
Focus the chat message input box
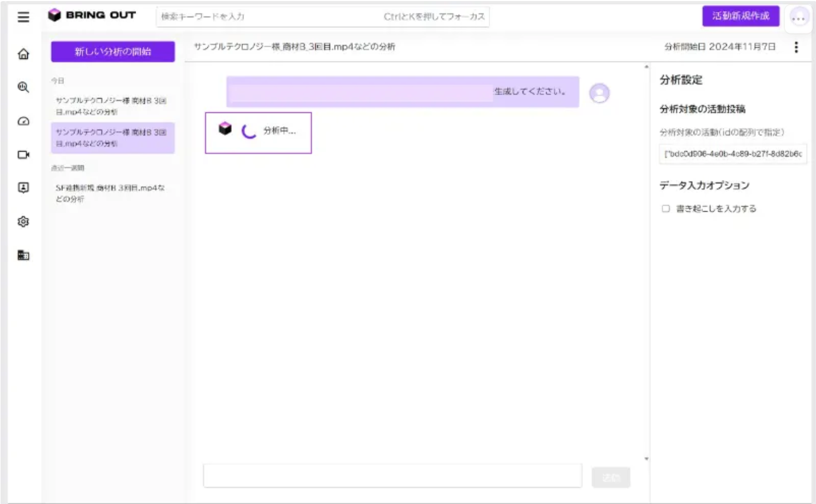[x=392, y=476]
